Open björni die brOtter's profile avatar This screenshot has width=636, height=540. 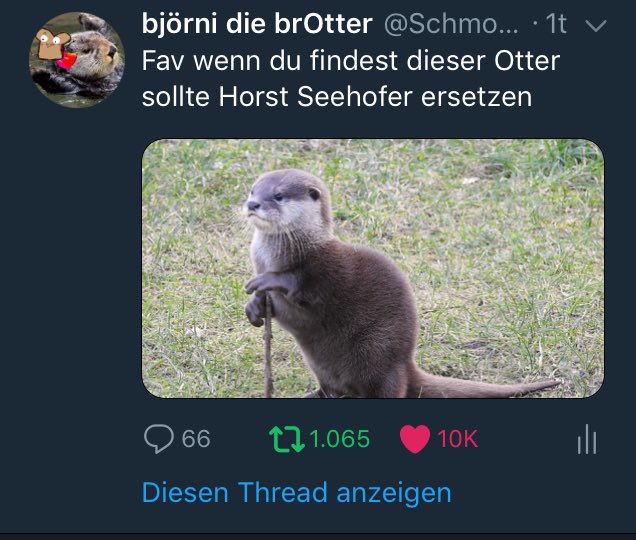(77, 60)
